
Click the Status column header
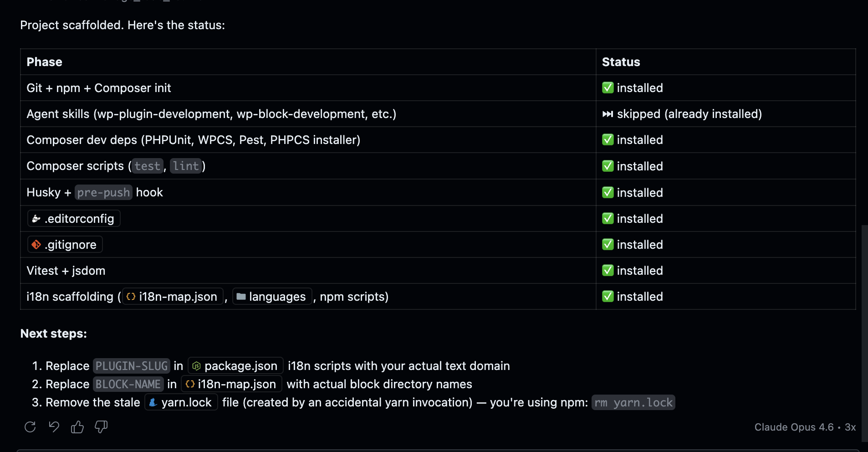(621, 62)
